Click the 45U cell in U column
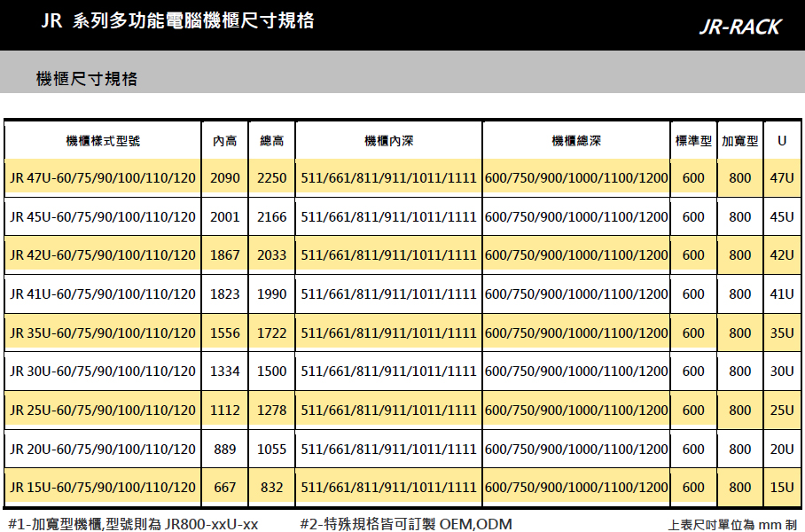The height and width of the screenshot is (532, 805). (x=782, y=216)
